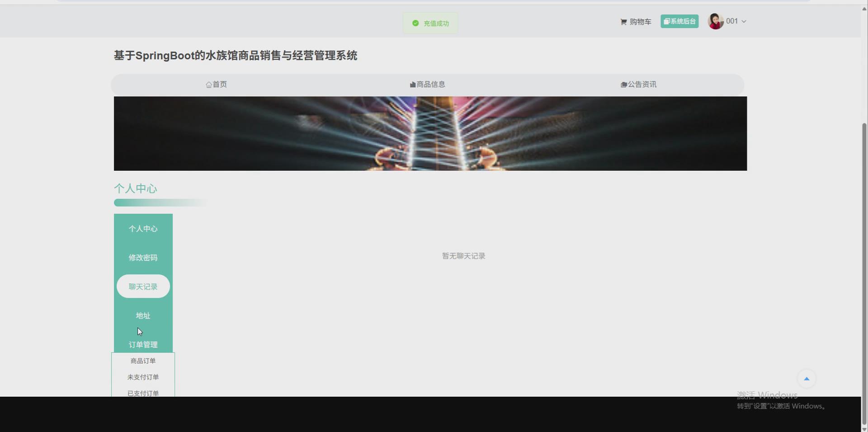Open 未支付订单 submenu item
The image size is (868, 432).
click(x=143, y=377)
